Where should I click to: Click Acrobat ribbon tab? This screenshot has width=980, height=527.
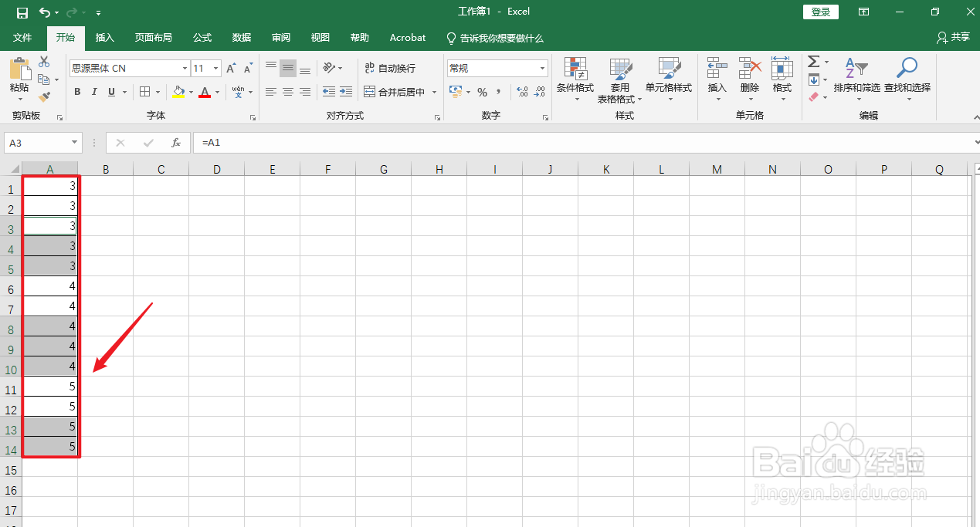point(408,38)
